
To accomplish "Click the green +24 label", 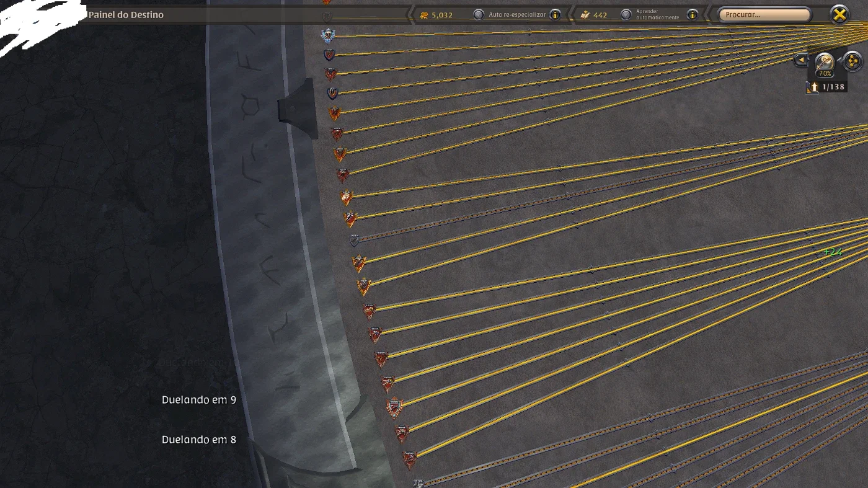I will pyautogui.click(x=833, y=252).
